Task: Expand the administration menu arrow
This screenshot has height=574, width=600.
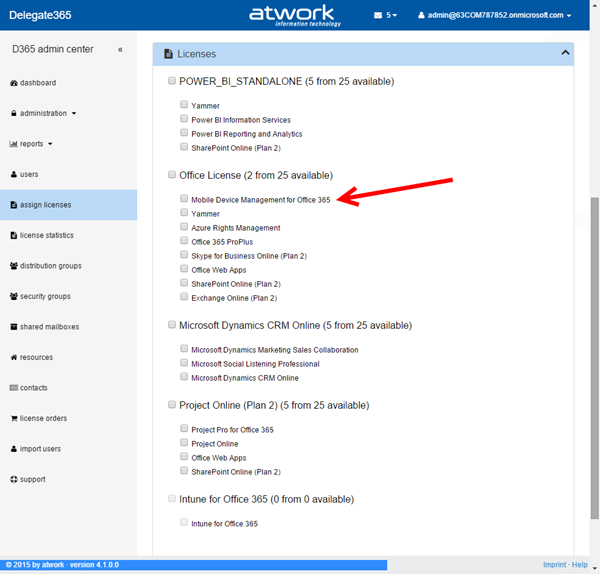Action: coord(74,114)
